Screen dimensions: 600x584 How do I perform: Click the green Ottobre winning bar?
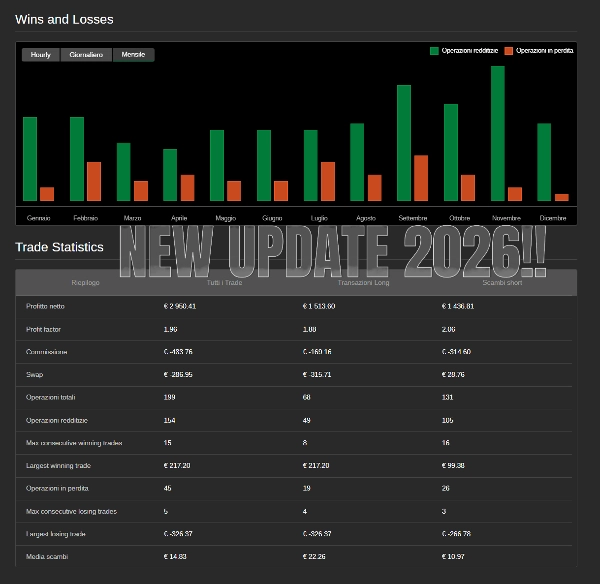pyautogui.click(x=451, y=152)
